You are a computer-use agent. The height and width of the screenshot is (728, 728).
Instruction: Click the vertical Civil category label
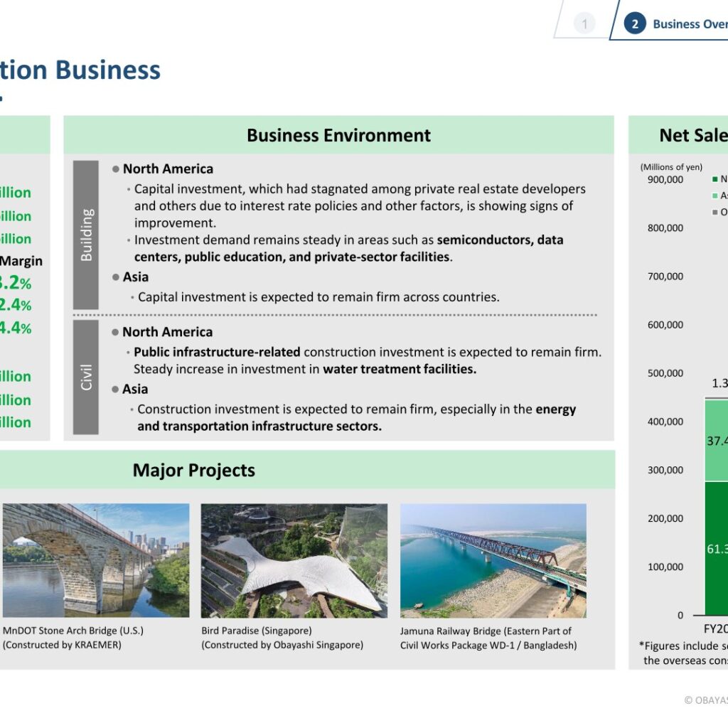(86, 377)
